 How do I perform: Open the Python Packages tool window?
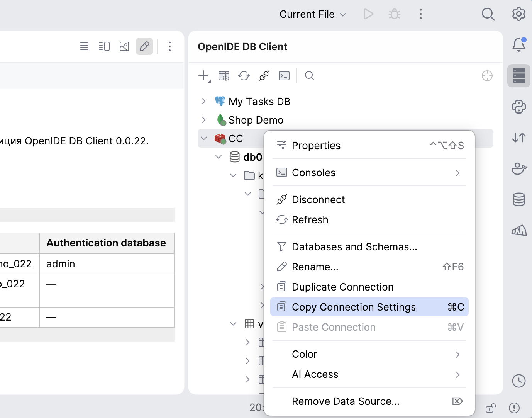coord(519,107)
